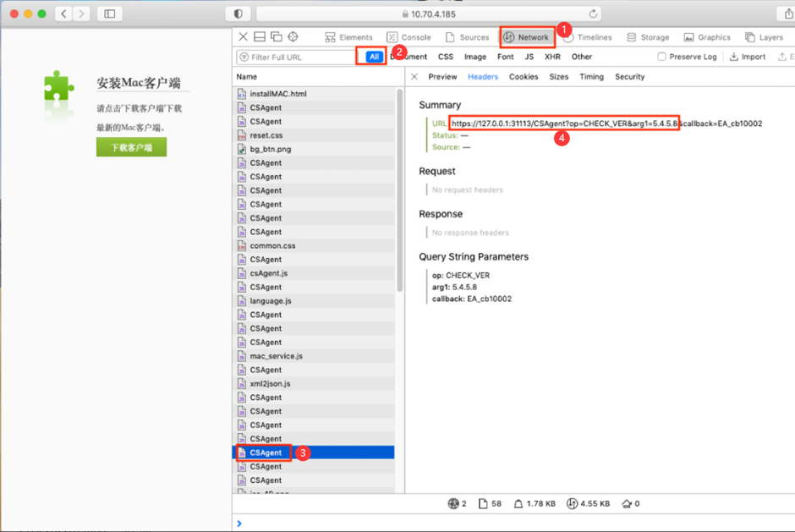Filter requests by CSS
Screen dimensions: 795x532
pyautogui.click(x=446, y=57)
